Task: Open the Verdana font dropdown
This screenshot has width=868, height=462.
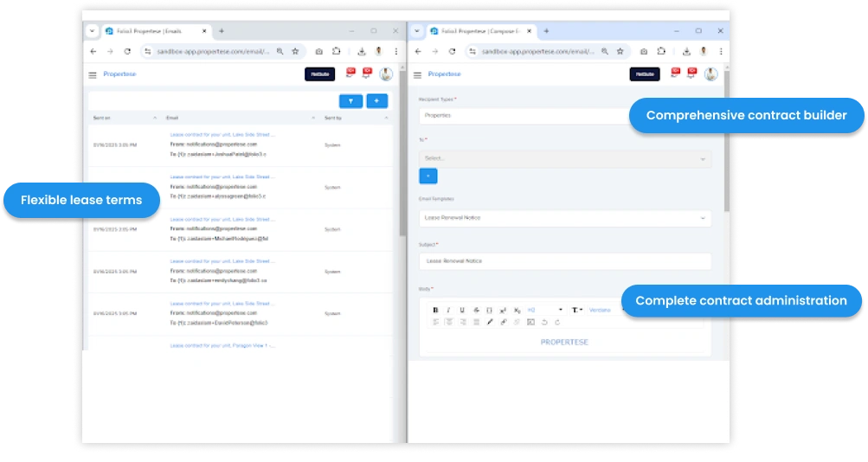Action: tap(603, 311)
